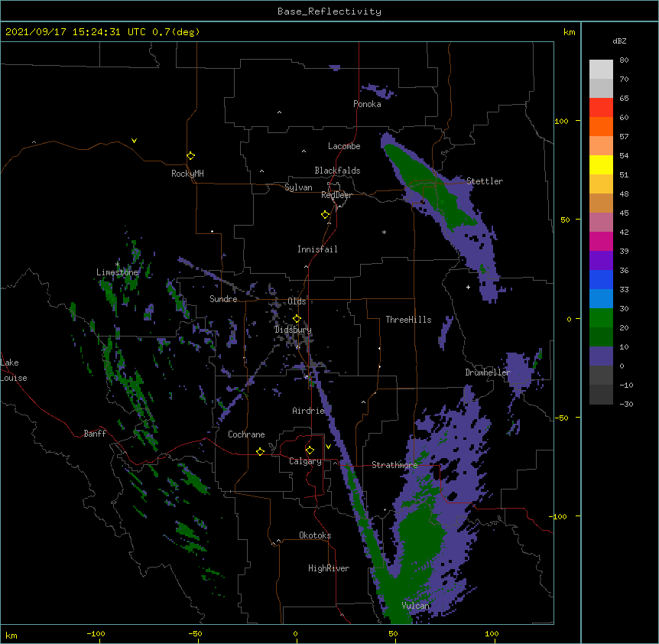Click the -100 tick on the bottom axis

click(96, 634)
